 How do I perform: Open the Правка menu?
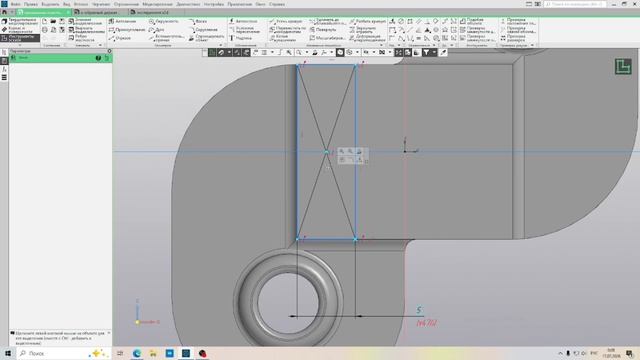tap(31, 4)
